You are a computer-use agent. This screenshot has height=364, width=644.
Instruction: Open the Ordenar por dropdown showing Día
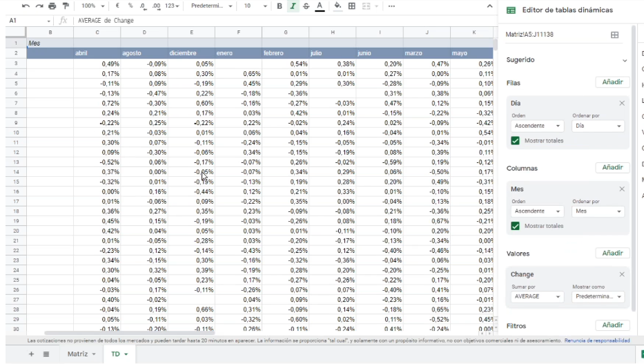[x=598, y=126]
